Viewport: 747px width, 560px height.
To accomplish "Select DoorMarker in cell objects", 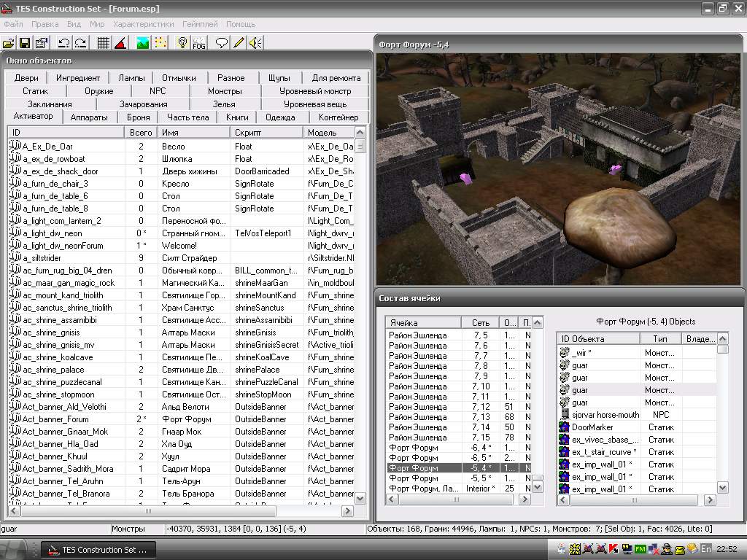I will [x=637, y=427].
